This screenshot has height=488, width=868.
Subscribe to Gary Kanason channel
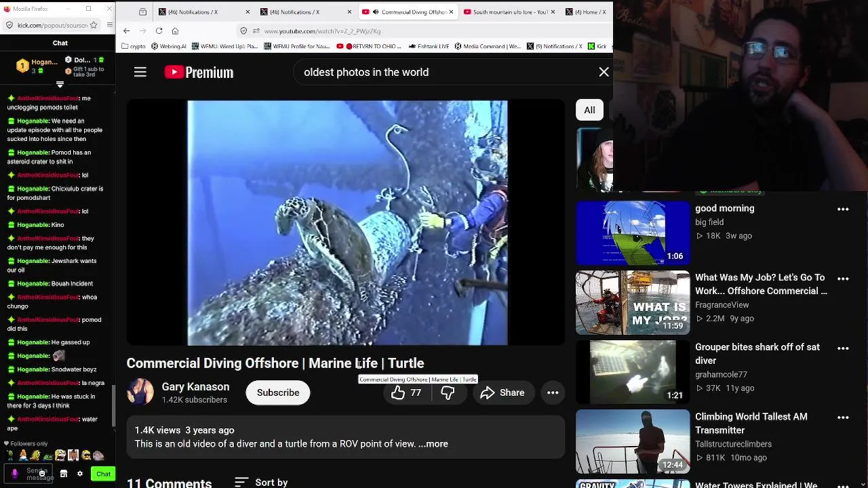(x=278, y=392)
